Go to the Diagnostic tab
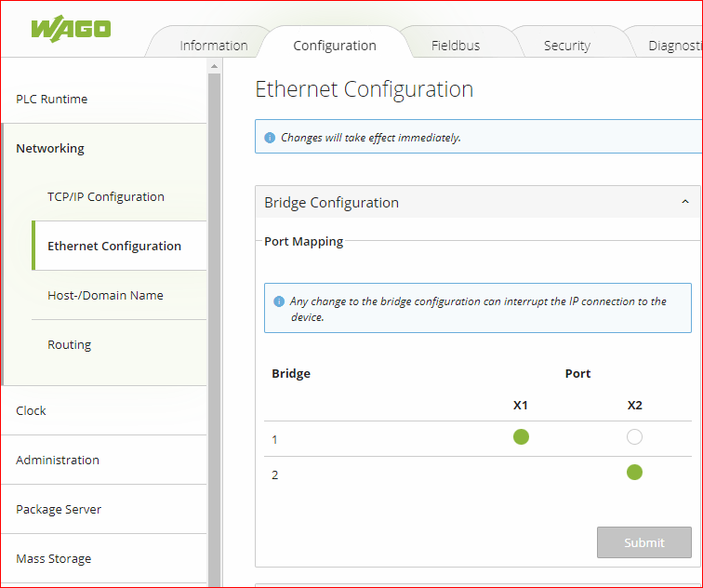 pos(674,46)
